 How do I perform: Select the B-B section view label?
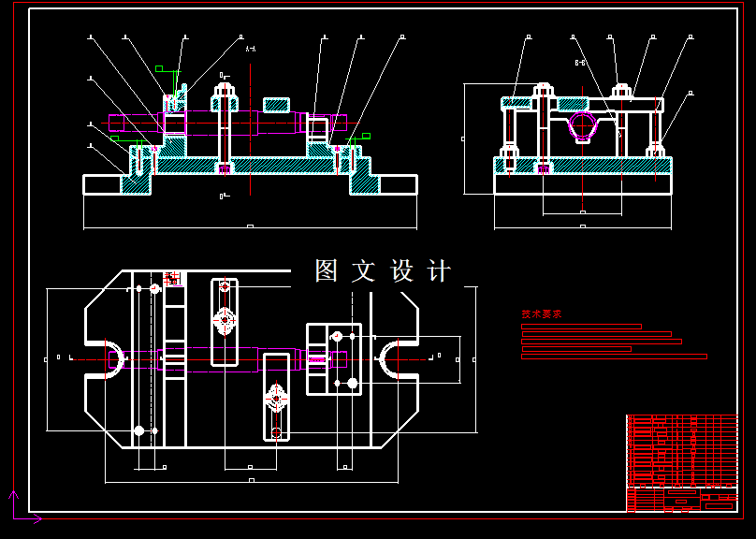tap(580, 63)
